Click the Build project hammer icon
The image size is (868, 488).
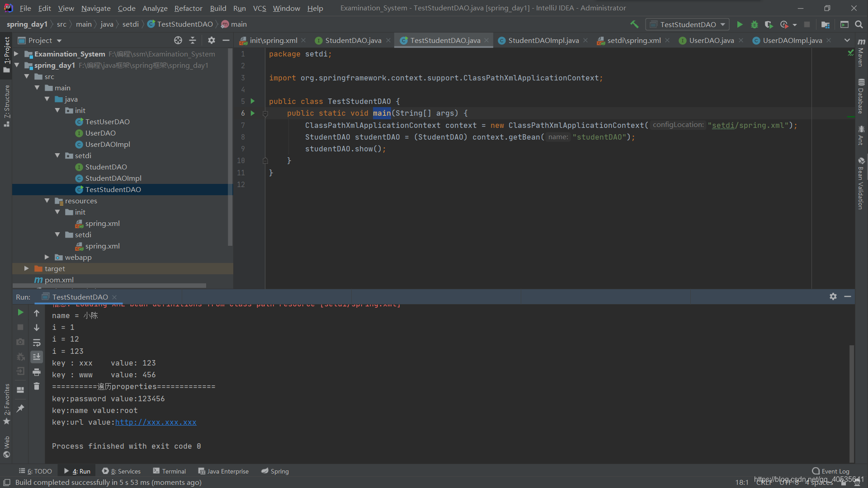point(634,24)
